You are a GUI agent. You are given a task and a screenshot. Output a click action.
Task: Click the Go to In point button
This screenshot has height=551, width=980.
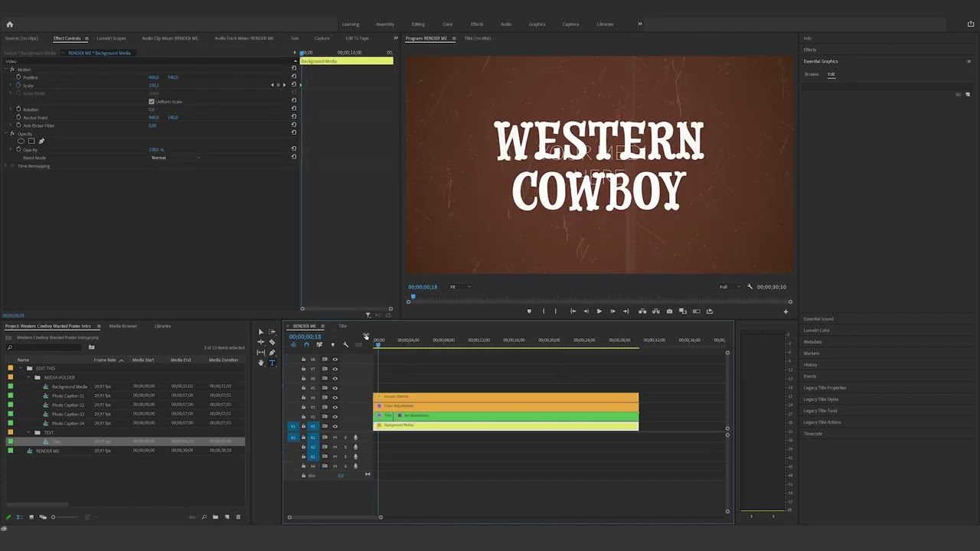[x=573, y=311]
